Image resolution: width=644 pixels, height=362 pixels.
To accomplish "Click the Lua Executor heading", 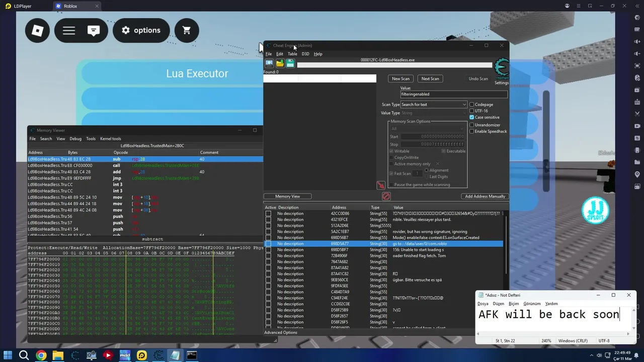I will (x=197, y=73).
